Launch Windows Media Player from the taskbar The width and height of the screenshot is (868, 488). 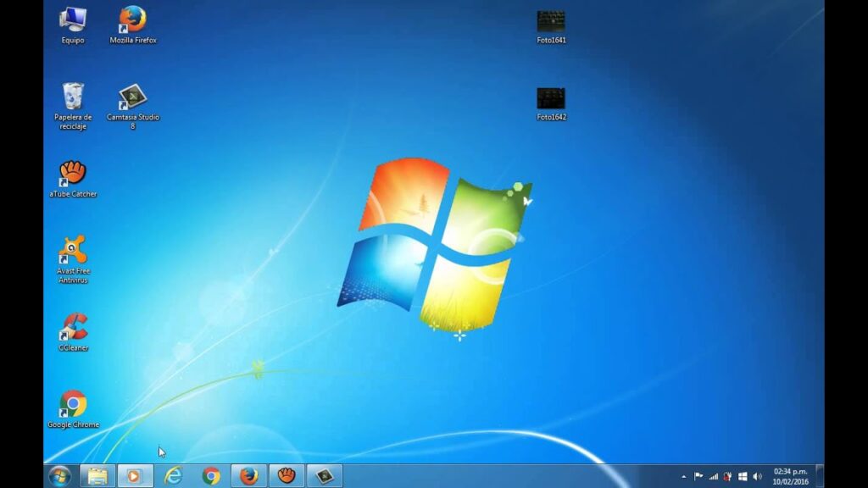(x=135, y=477)
